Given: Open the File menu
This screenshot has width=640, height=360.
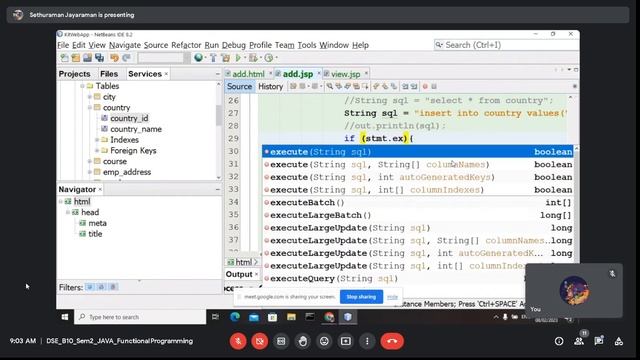Looking at the screenshot, I should click(x=63, y=45).
